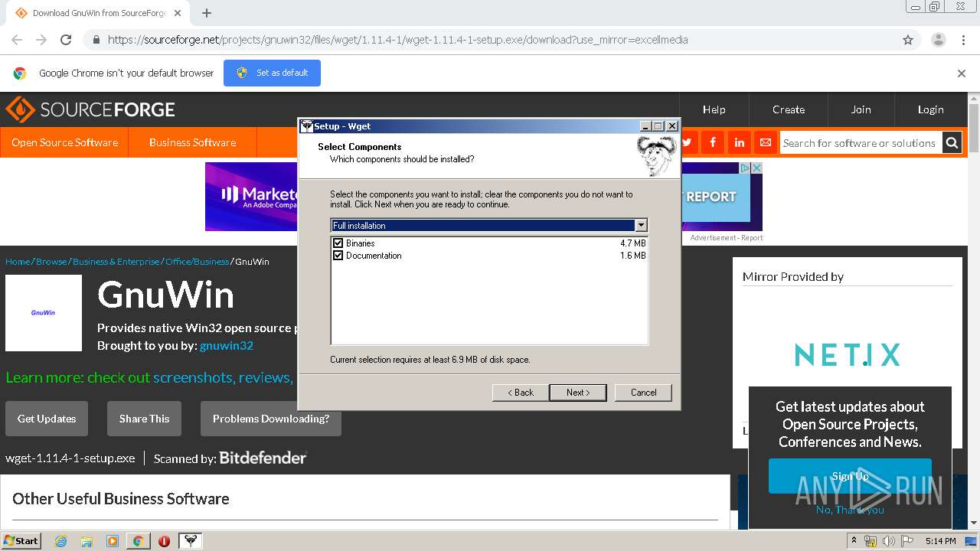Open File Explorer from taskbar
980x551 pixels.
[x=87, y=541]
